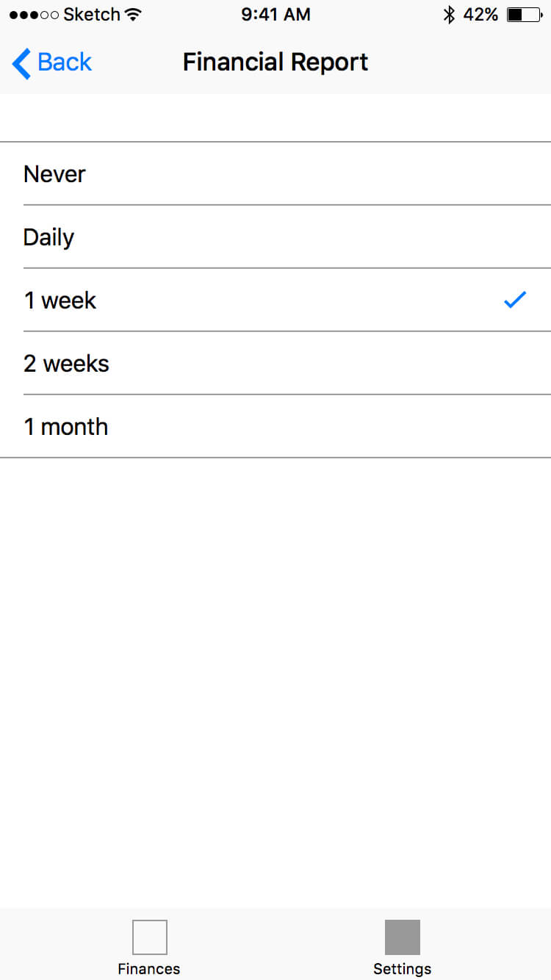Tap the Back text link

(x=65, y=62)
